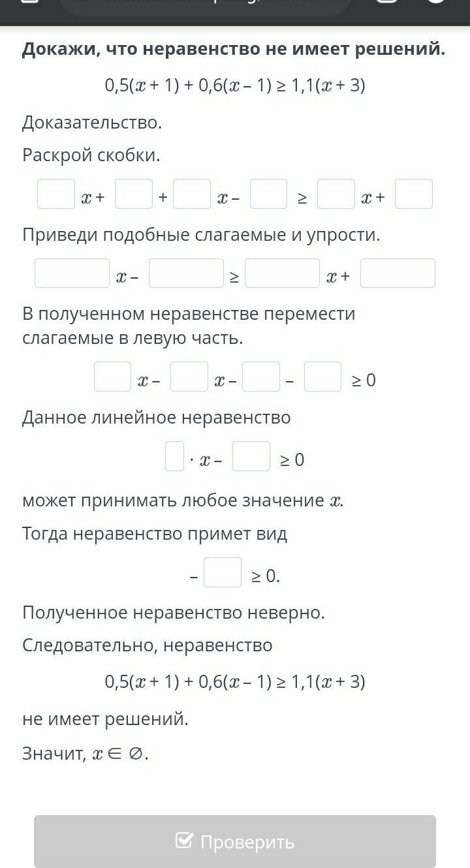Viewport: 470px width, 868px height.
Task: Select second box after 'x +' in expand-brackets row
Action: click(x=134, y=194)
